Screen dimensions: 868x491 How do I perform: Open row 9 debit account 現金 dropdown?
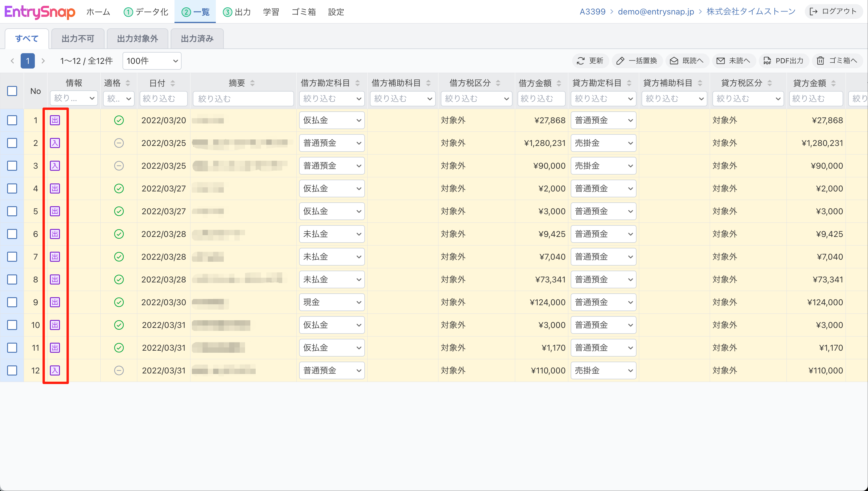(332, 302)
